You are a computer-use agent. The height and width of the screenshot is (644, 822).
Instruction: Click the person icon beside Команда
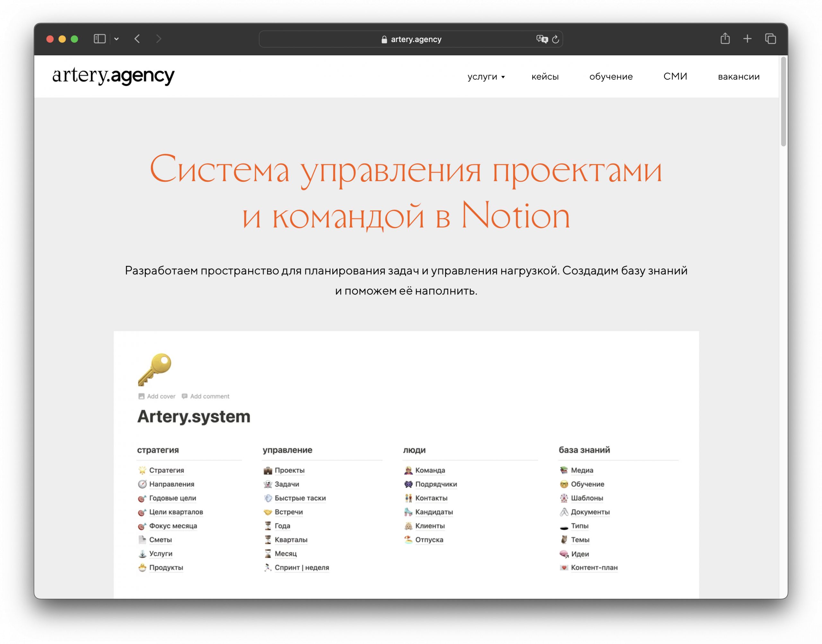coord(408,470)
